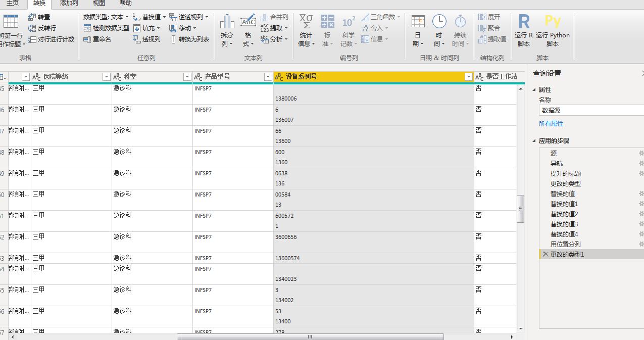Screen dimensions: 644x340
Task: Open the 逆透视列 (Unpivot Columns) dropdown
Action: click(207, 17)
